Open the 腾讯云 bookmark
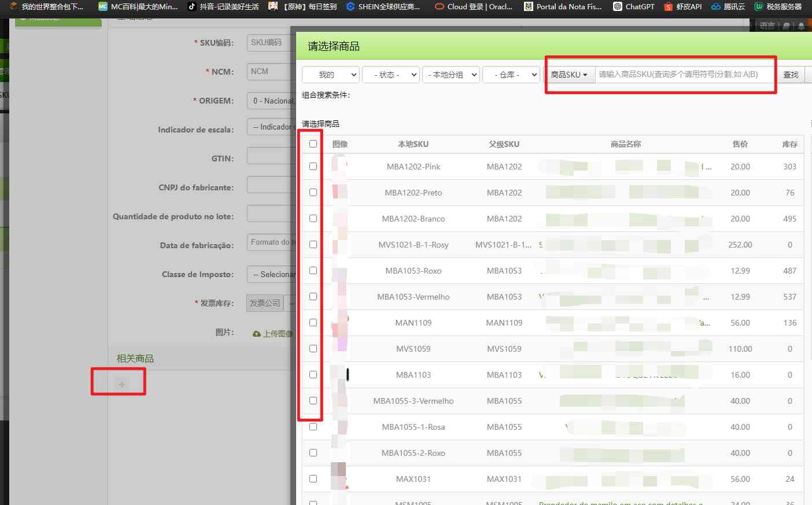The height and width of the screenshot is (505, 812). click(728, 7)
